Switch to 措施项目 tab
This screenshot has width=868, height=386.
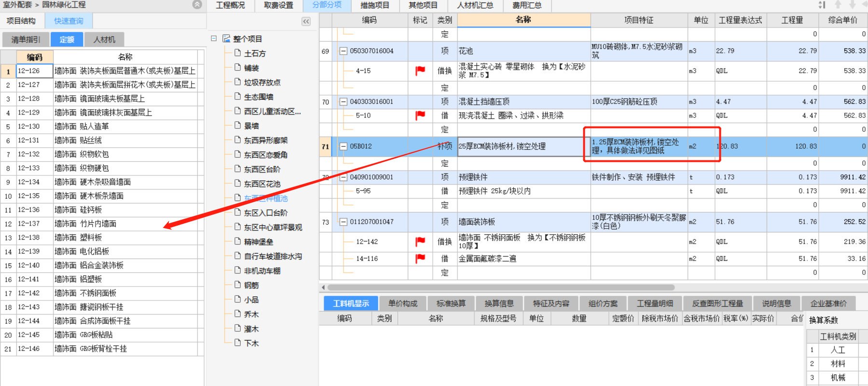point(375,5)
